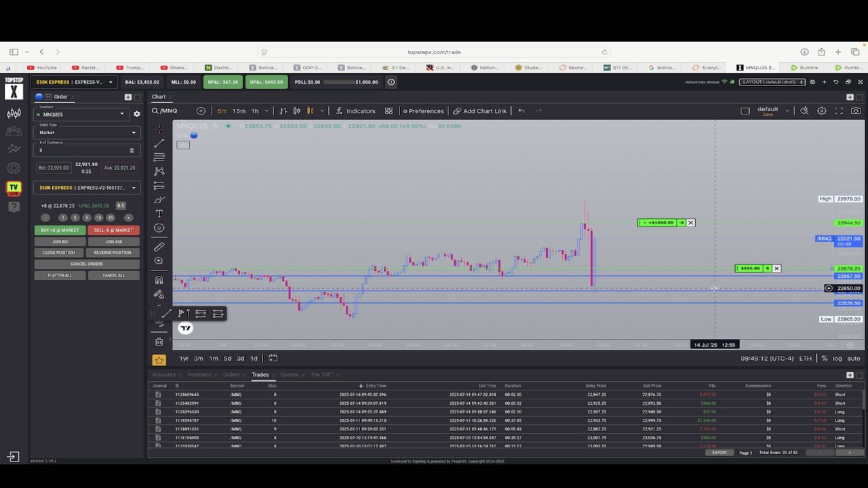Click CLOSE POSITION button
Image resolution: width=868 pixels, height=488 pixels.
pos(60,252)
